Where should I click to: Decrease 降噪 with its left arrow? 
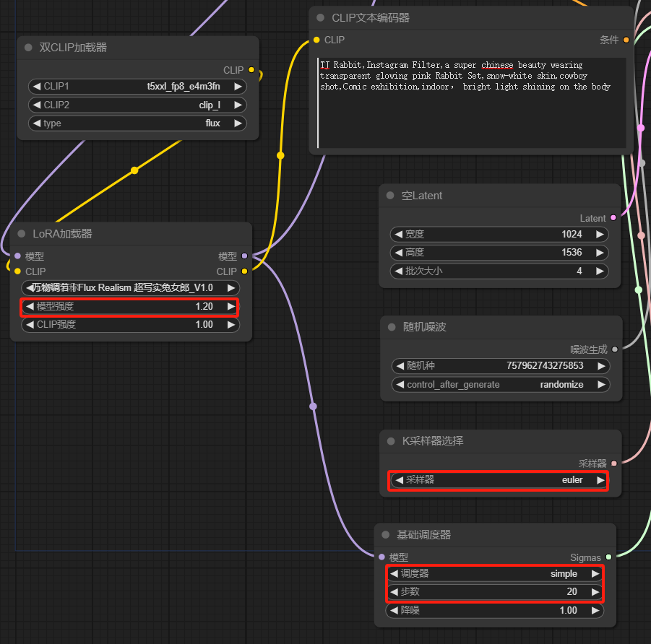[394, 610]
